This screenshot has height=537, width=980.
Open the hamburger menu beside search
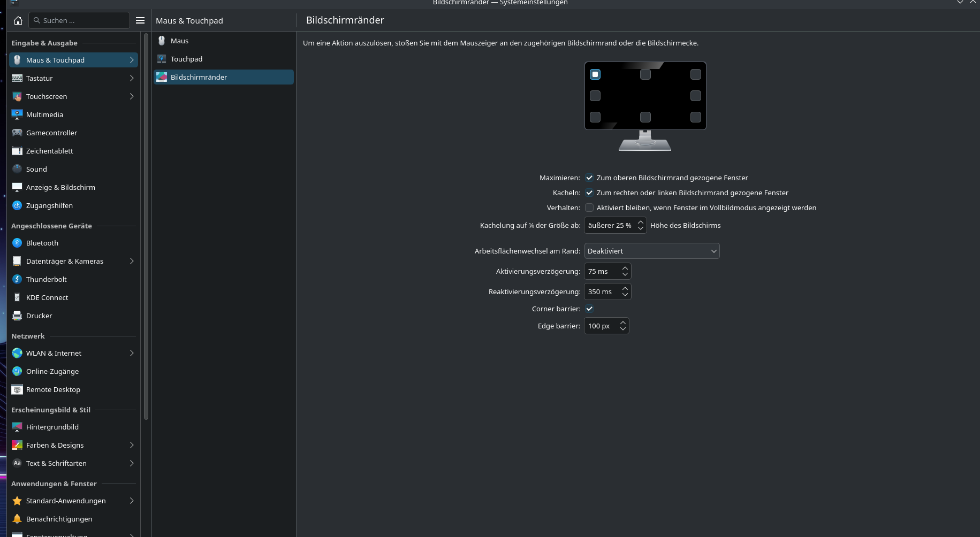click(x=140, y=20)
